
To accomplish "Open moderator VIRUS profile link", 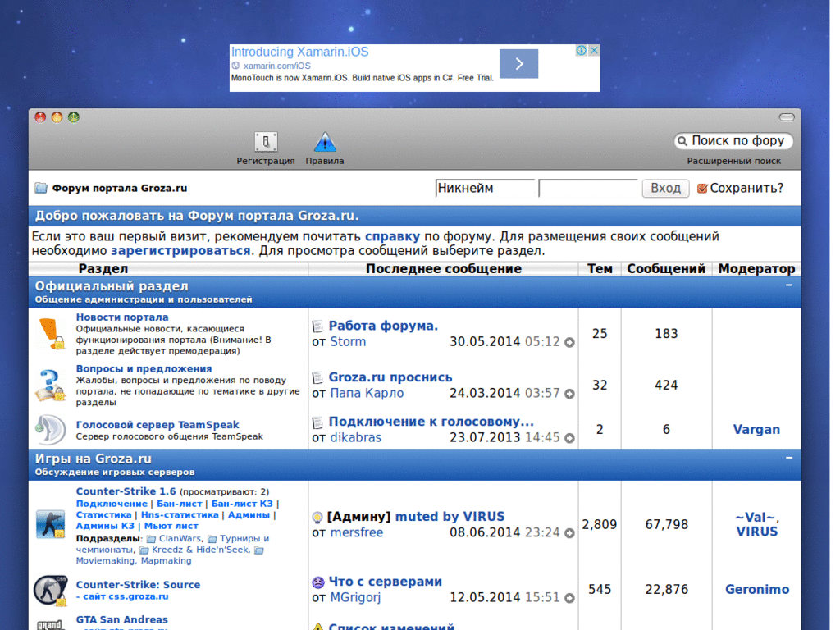I will pos(756,532).
